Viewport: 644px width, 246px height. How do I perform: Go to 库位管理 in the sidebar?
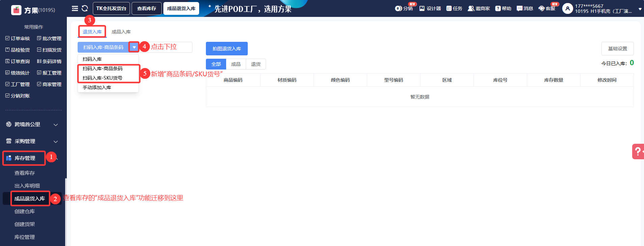click(x=25, y=237)
